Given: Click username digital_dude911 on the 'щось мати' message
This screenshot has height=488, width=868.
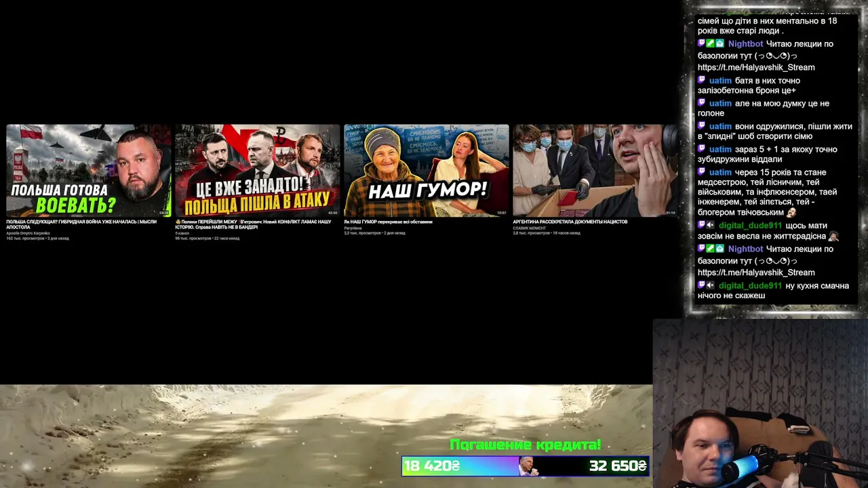Looking at the screenshot, I should pos(750,226).
